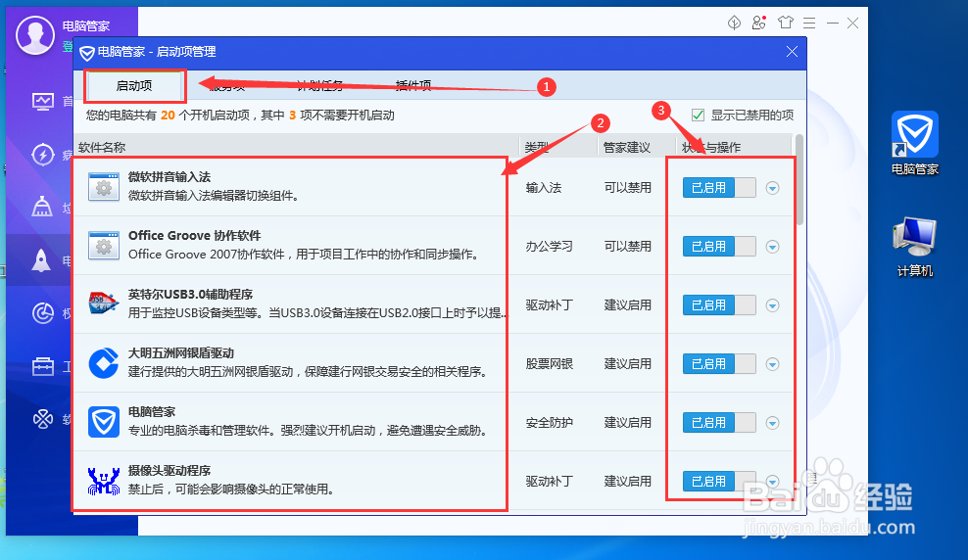This screenshot has width=968, height=560.
Task: Toggle 已启用 switch for 大明五洲网银盾驱动
Action: [719, 364]
